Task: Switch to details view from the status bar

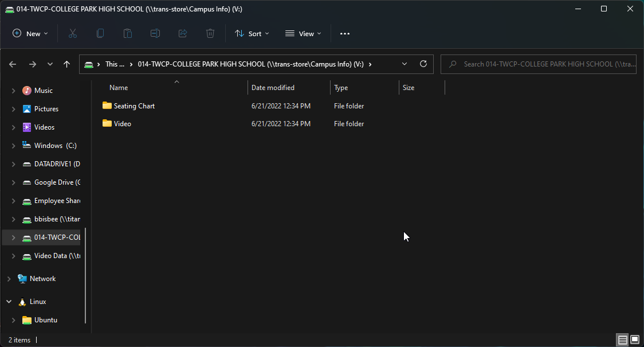Action: click(x=622, y=340)
